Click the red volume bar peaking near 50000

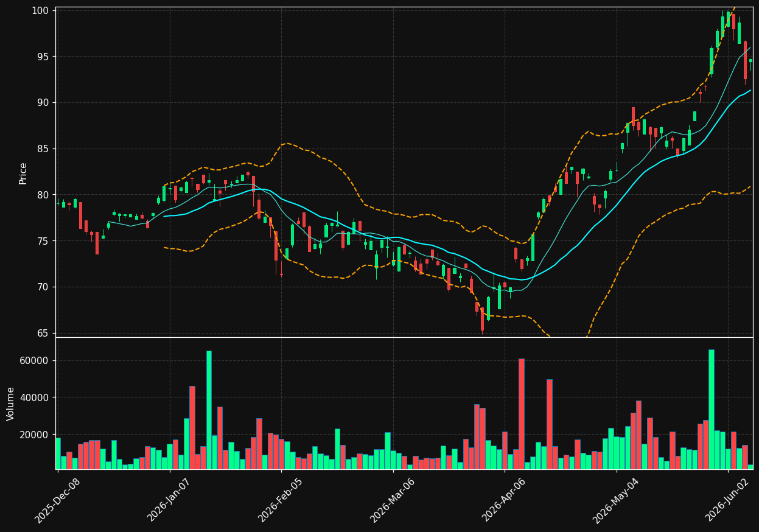coord(550,424)
